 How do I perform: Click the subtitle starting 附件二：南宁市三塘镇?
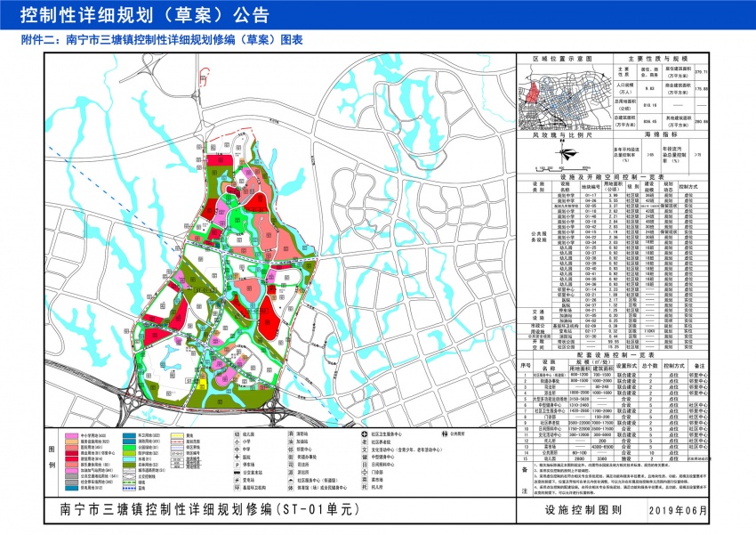(162, 40)
